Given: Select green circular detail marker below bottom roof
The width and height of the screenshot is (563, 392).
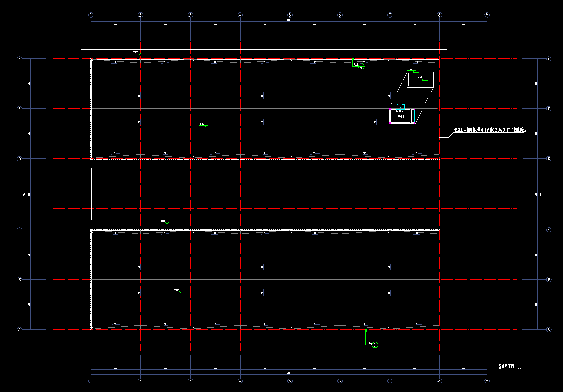Looking at the screenshot, I should (x=375, y=345).
